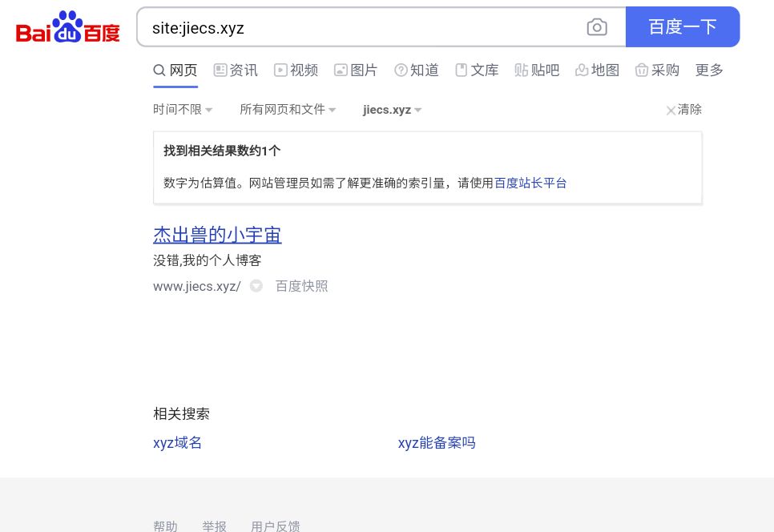Open the 帮助 footer link
Screen dimensions: 774x532
pos(165,526)
